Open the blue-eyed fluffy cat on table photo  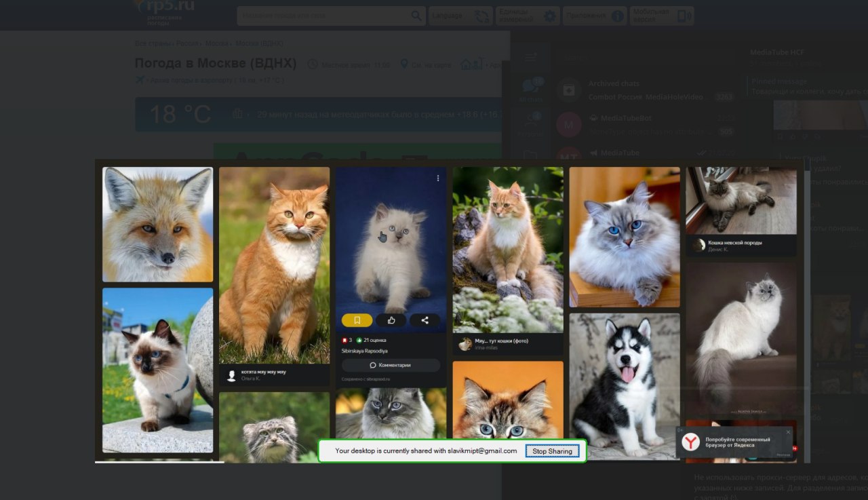625,237
